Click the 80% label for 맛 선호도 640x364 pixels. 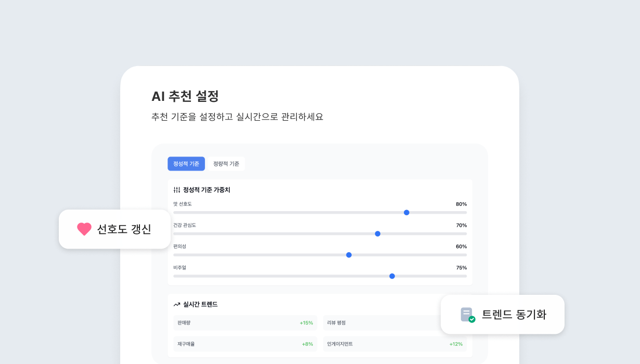460,204
